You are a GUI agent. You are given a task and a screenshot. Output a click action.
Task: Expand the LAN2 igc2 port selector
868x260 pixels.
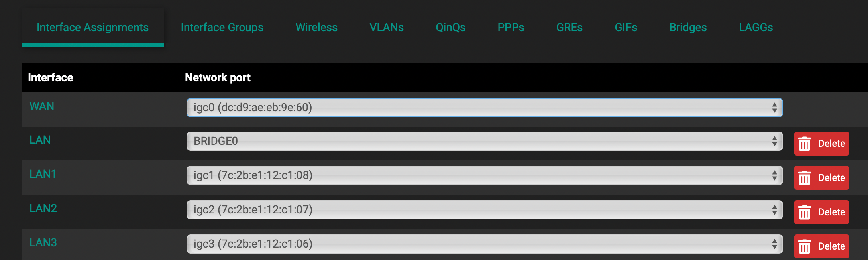pyautogui.click(x=485, y=210)
